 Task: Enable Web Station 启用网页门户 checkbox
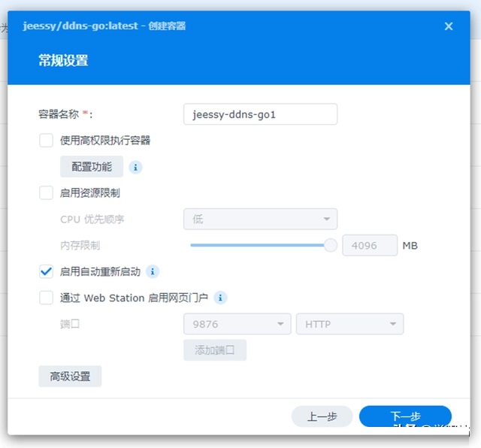46,298
